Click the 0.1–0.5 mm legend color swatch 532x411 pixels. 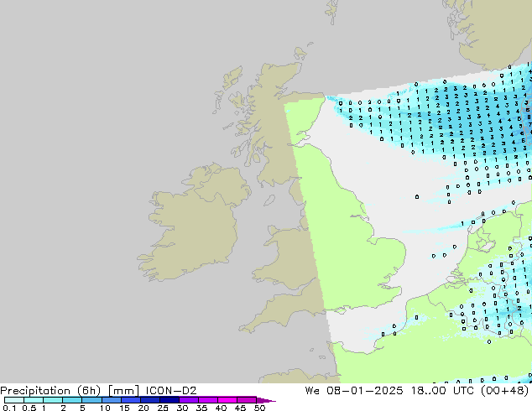(x=14, y=400)
